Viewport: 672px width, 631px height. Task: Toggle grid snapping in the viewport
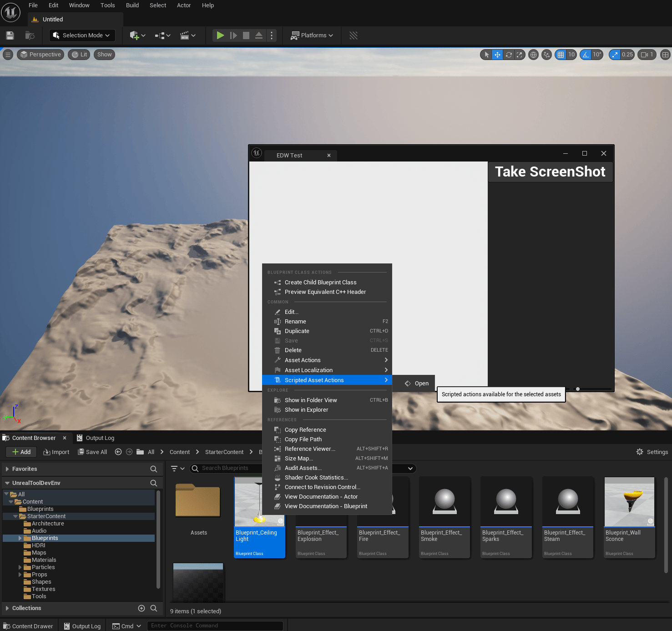(x=561, y=55)
